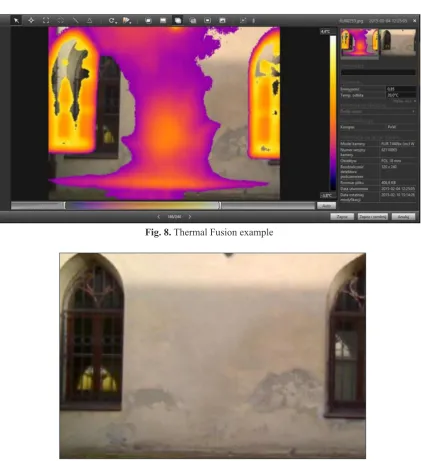Select the rectangular box measurement tool
Screen dimensions: 421x461
46,21
